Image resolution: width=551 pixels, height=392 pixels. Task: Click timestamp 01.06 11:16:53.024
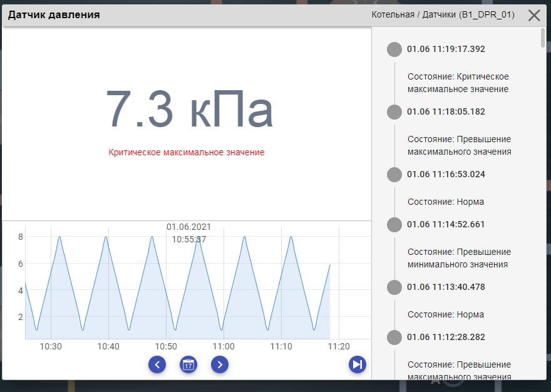click(446, 174)
